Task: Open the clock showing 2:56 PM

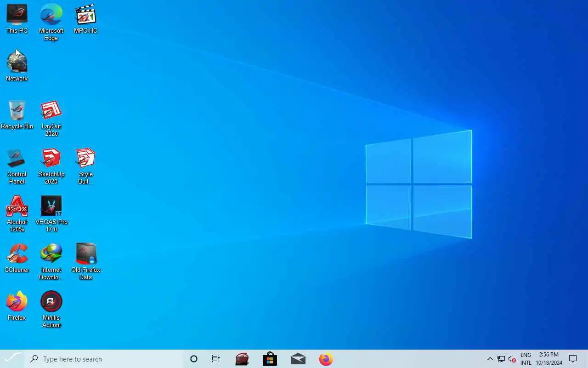Action: click(549, 359)
